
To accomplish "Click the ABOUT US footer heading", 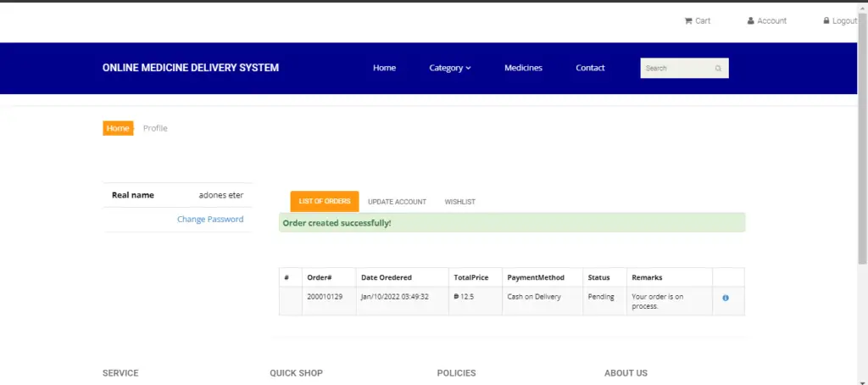I will pos(626,373).
